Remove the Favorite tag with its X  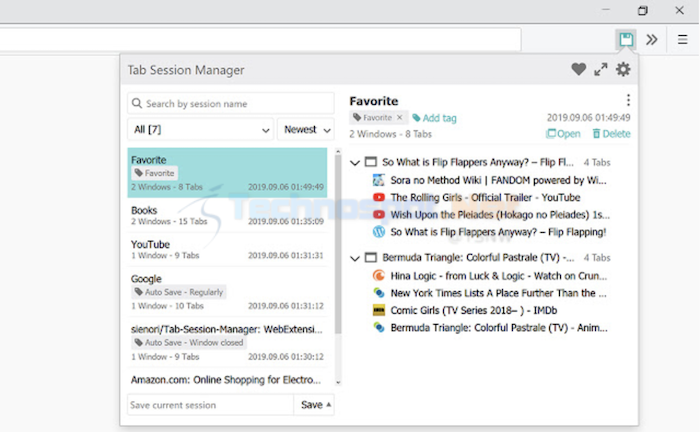pos(400,117)
